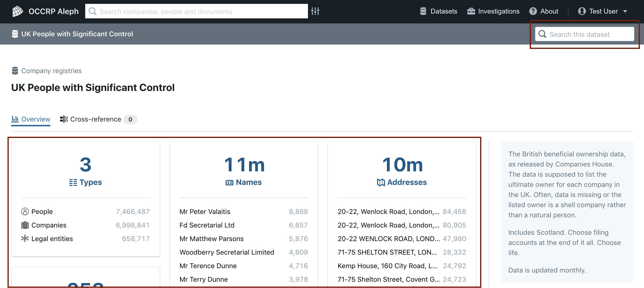Click the Cross-reference count badge 0
Image resolution: width=644 pixels, height=288 pixels.
click(x=130, y=119)
